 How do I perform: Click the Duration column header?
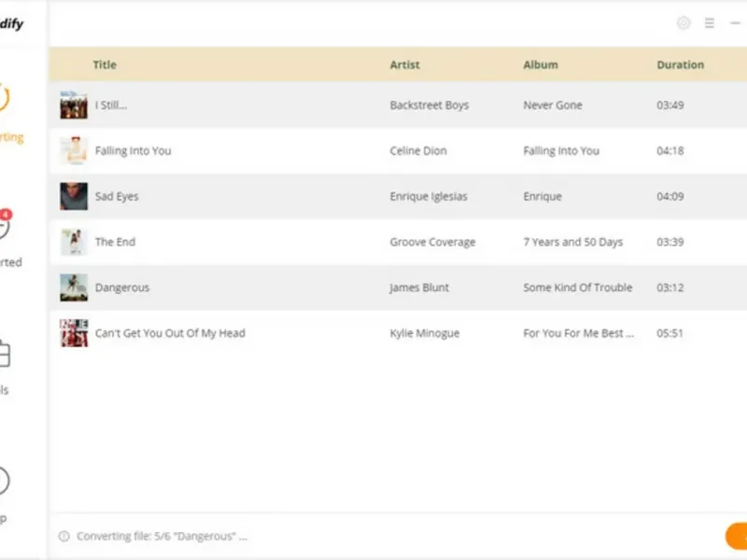coord(680,65)
